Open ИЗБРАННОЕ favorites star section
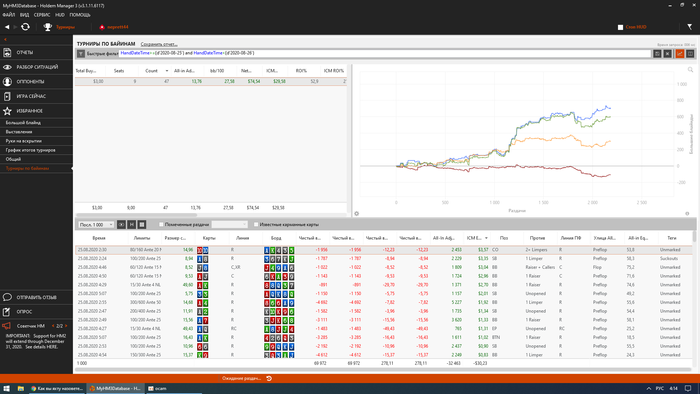 [x=36, y=111]
